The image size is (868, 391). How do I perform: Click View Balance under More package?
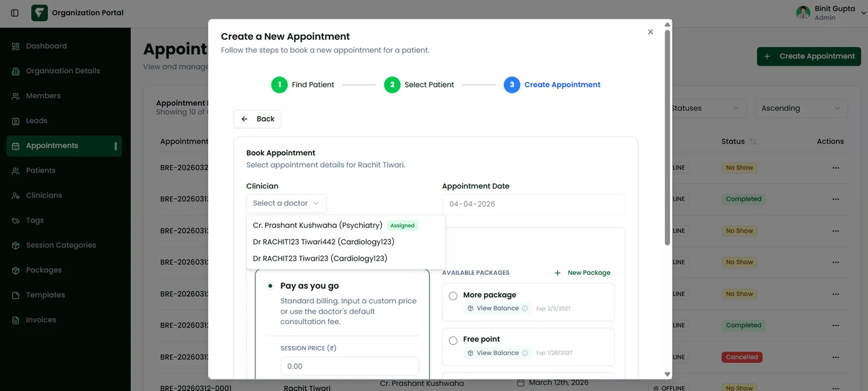coord(497,308)
